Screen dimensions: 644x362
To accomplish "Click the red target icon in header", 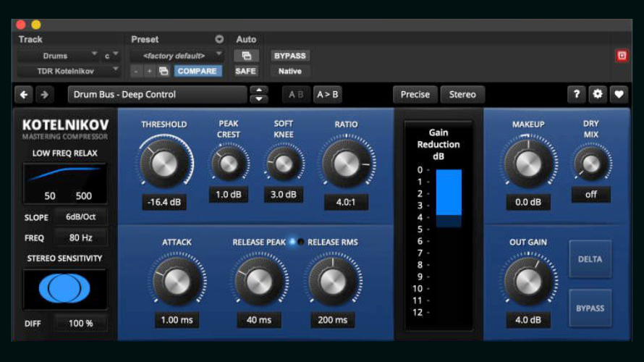I will [622, 56].
